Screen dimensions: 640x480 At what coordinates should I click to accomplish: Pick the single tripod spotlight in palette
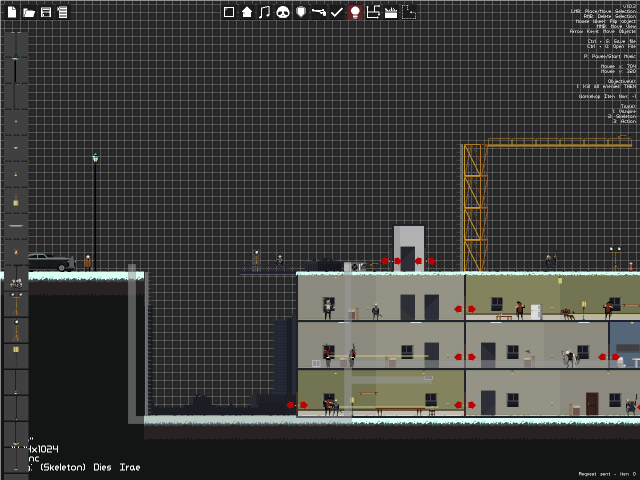point(16,330)
